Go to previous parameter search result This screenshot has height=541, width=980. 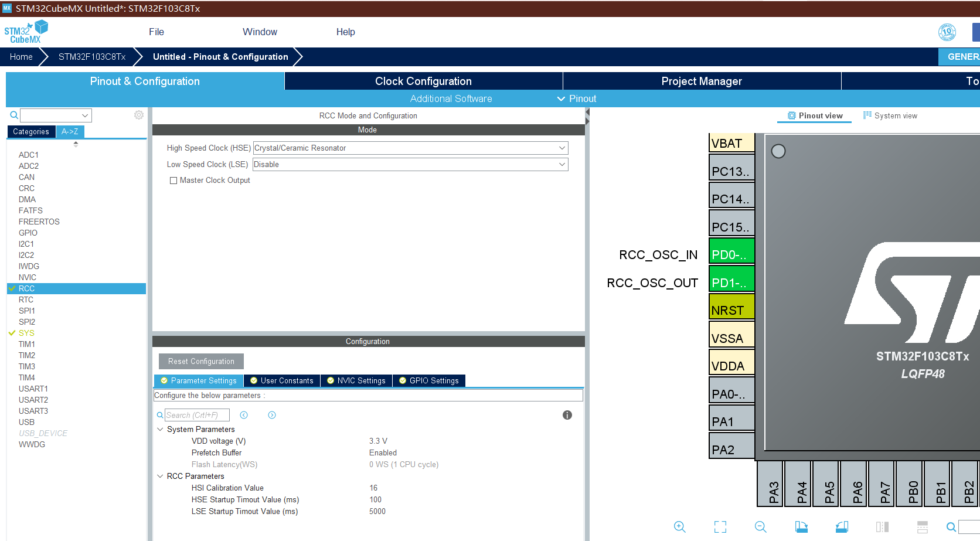pos(244,415)
